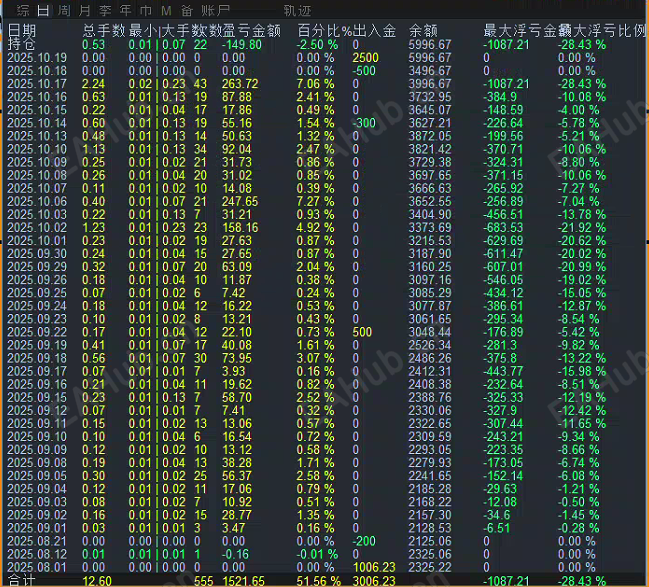
Task: Select the 2025.10.13 date row
Action: [x=37, y=136]
